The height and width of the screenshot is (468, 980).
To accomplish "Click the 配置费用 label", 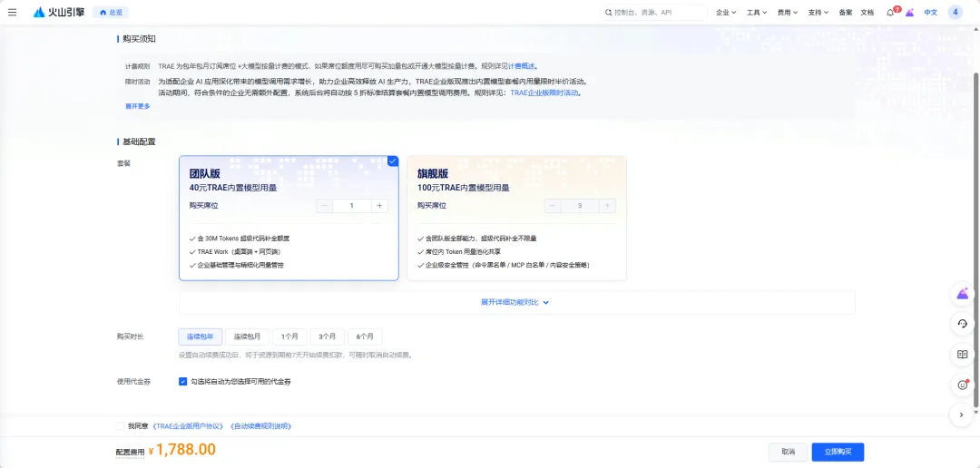I will (130, 452).
